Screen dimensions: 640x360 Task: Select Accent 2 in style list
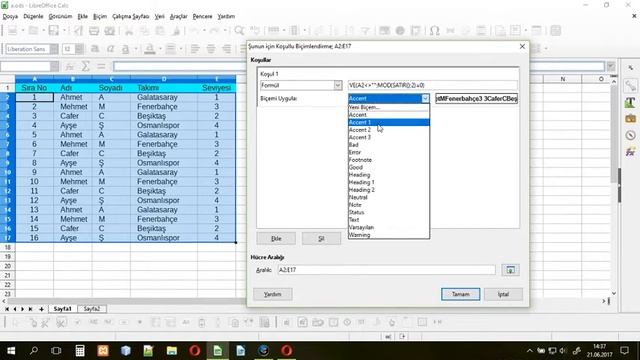point(389,130)
